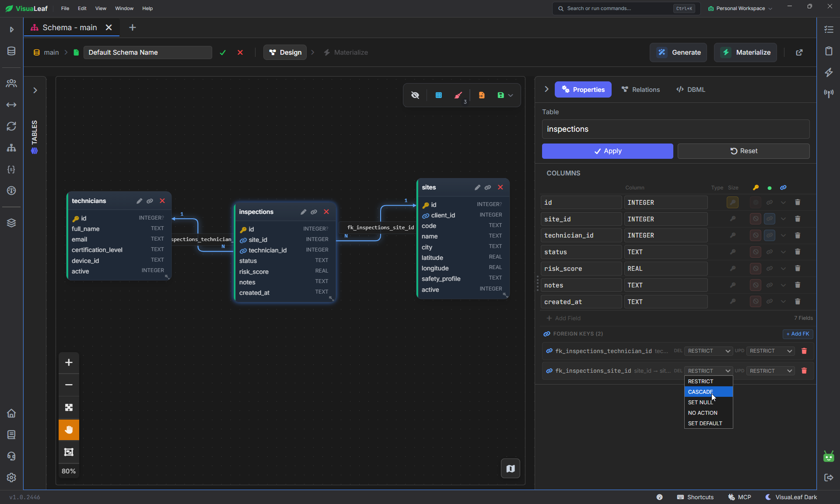Toggle primary key on id column
The image size is (840, 504).
[x=733, y=202]
